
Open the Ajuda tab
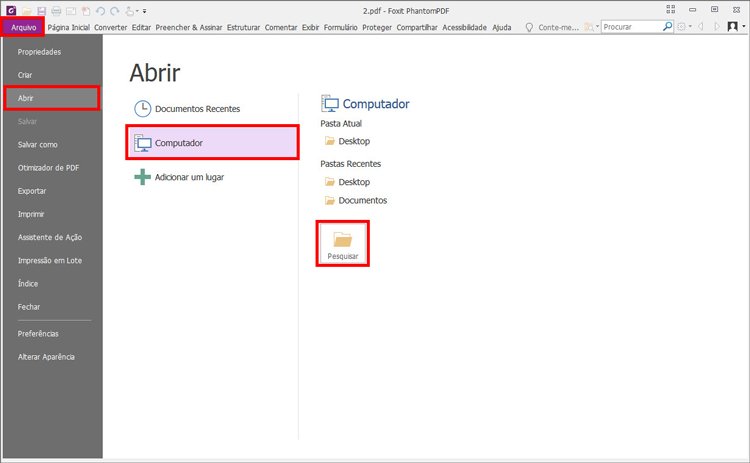coord(502,27)
